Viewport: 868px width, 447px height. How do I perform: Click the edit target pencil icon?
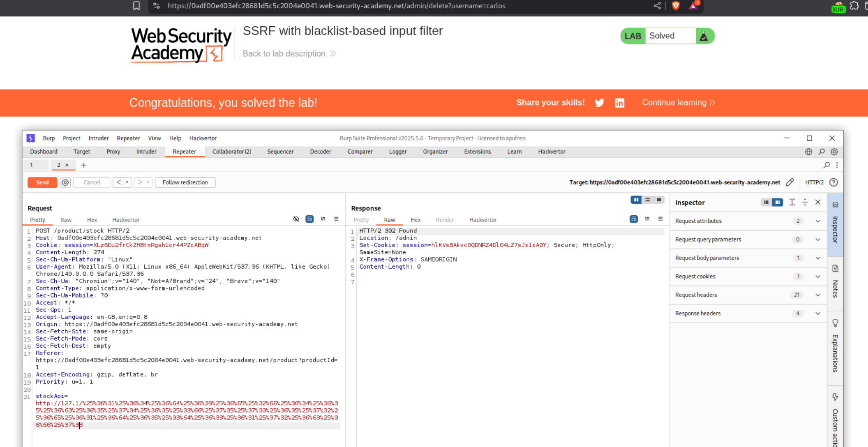click(x=790, y=182)
